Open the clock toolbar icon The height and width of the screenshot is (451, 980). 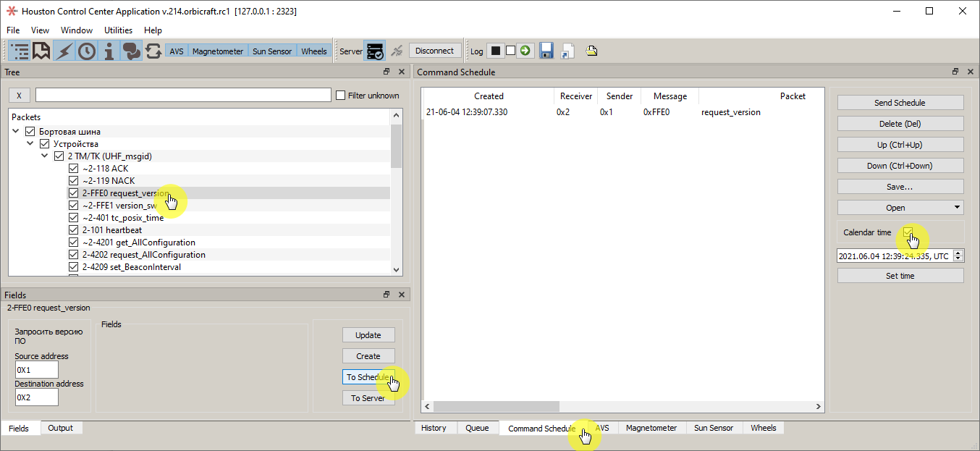[x=86, y=51]
